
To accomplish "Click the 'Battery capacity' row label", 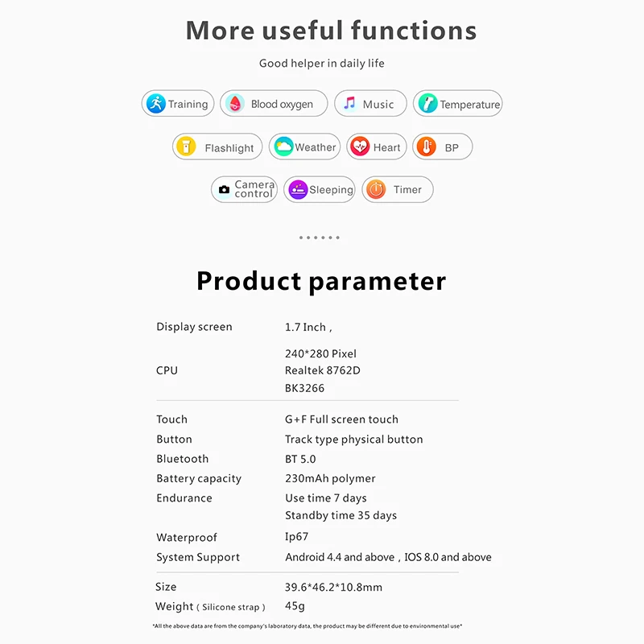I will (199, 479).
